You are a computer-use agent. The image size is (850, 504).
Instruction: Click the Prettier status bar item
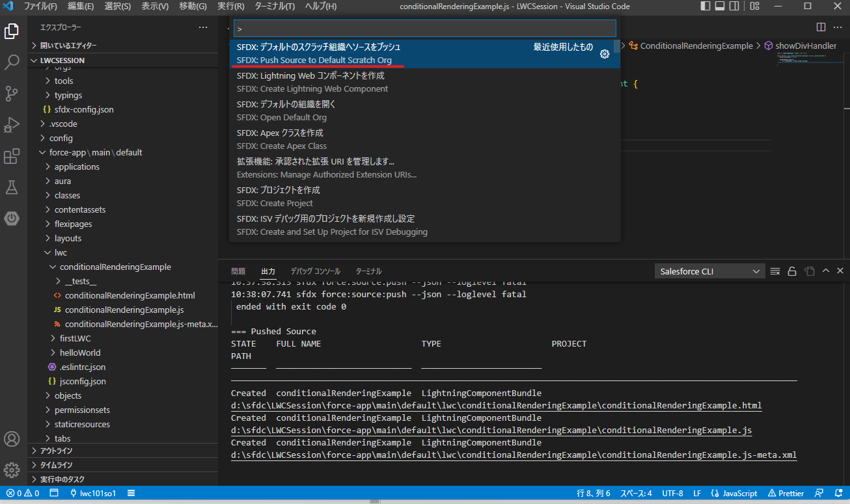click(x=786, y=494)
